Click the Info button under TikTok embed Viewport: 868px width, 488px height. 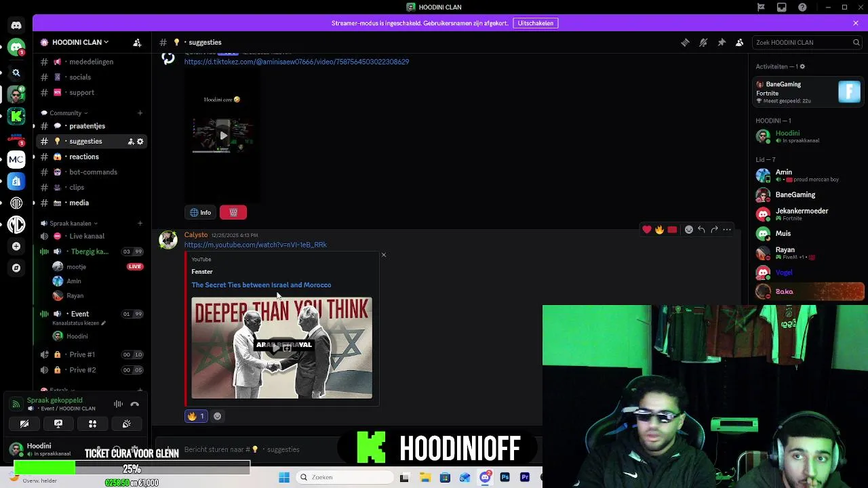coord(200,213)
